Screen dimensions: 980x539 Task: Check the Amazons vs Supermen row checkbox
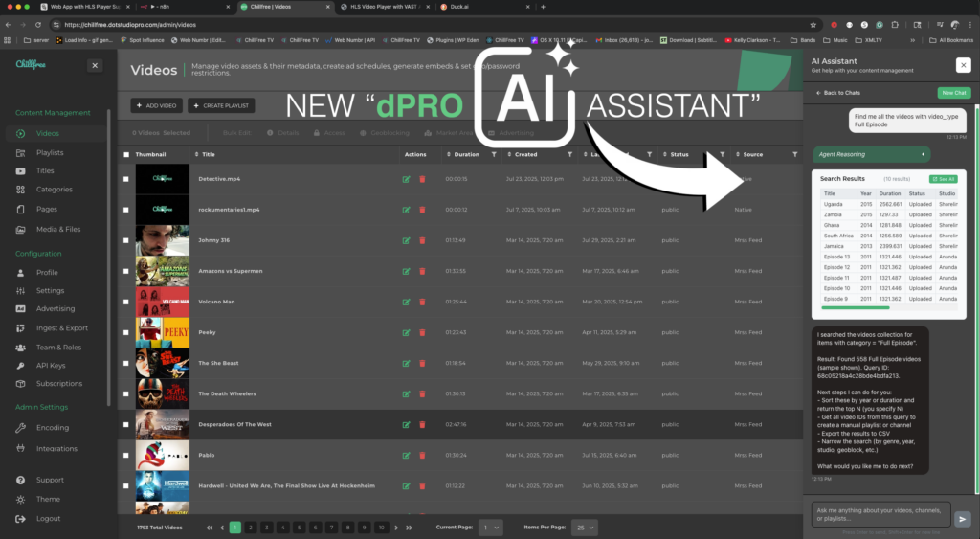[x=125, y=271]
